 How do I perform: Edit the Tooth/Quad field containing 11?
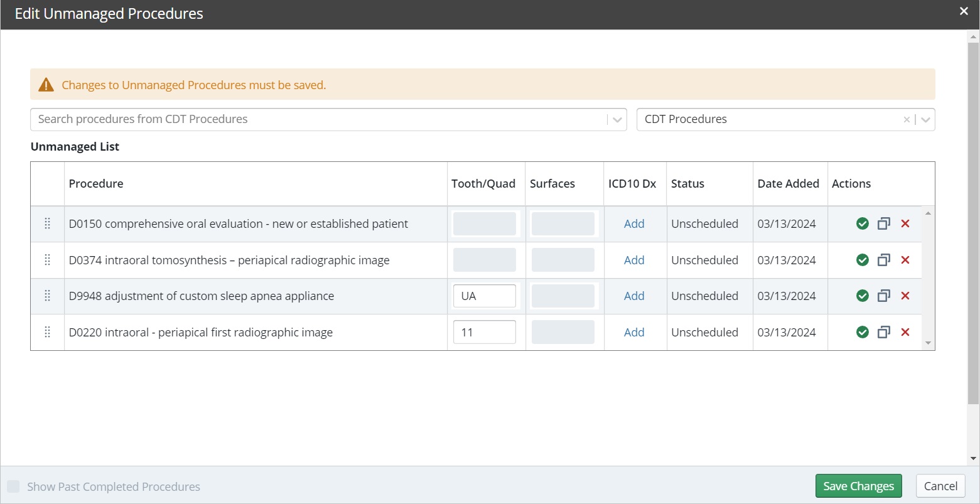tap(485, 332)
